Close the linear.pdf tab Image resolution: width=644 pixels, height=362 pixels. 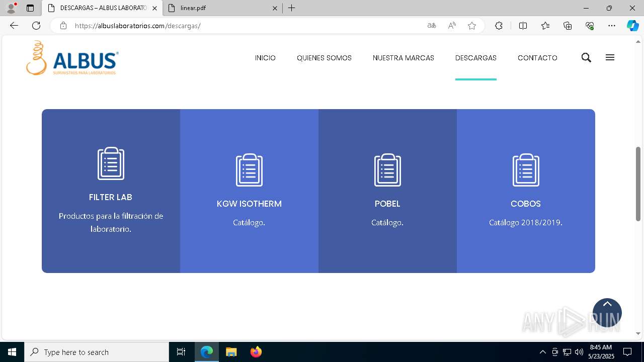pos(275,8)
